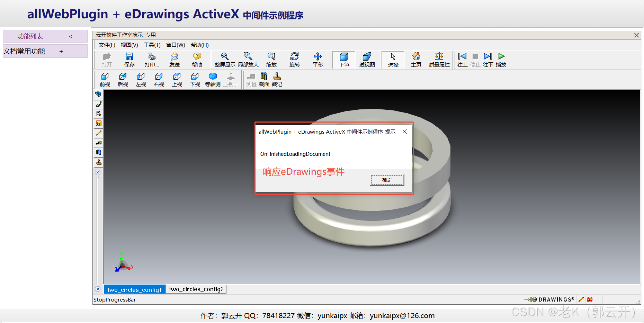Expand the 文档常用功能 section
Viewport: 644px width, 323px height.
[x=61, y=51]
